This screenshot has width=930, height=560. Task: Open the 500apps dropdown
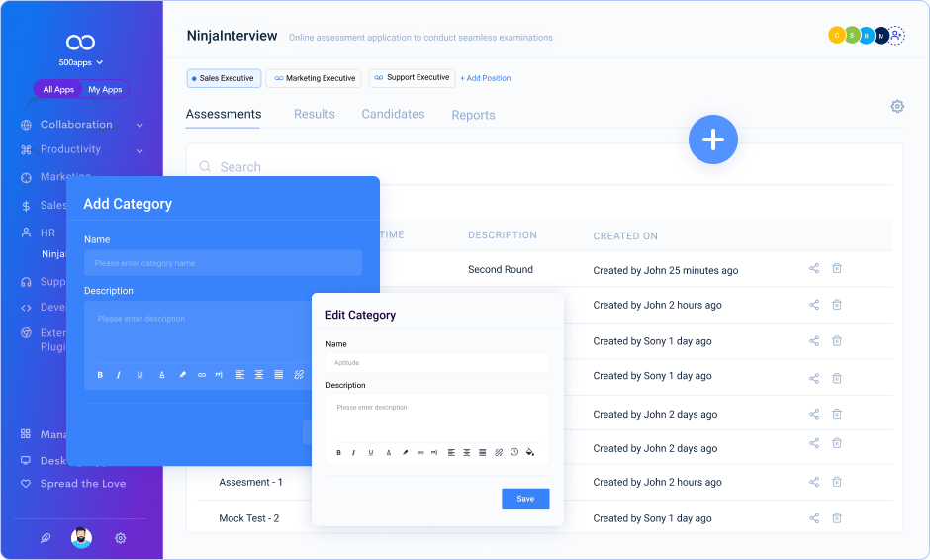[x=80, y=62]
